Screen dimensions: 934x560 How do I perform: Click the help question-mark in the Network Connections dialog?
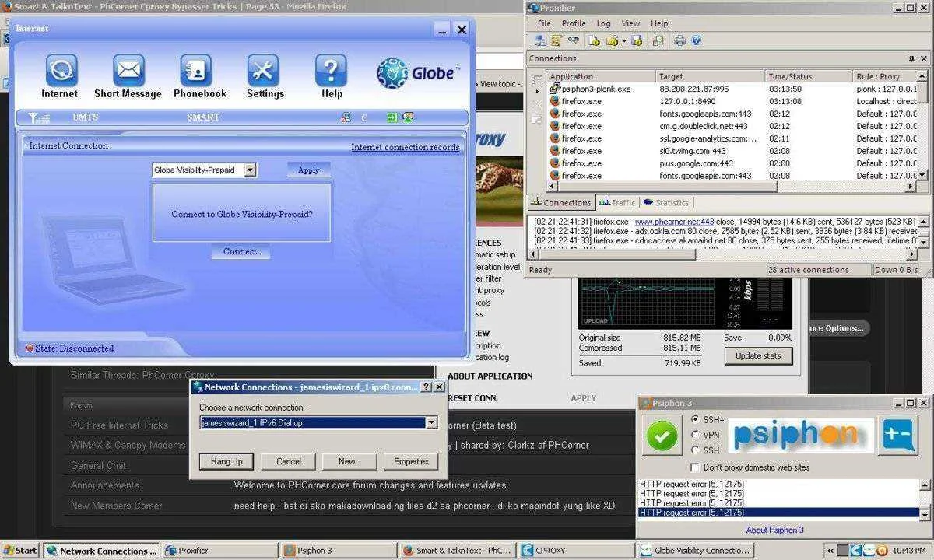426,387
